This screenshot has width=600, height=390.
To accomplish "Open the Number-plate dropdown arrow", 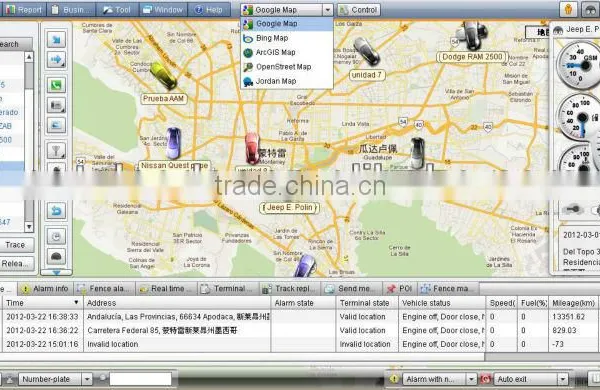I will [x=87, y=379].
